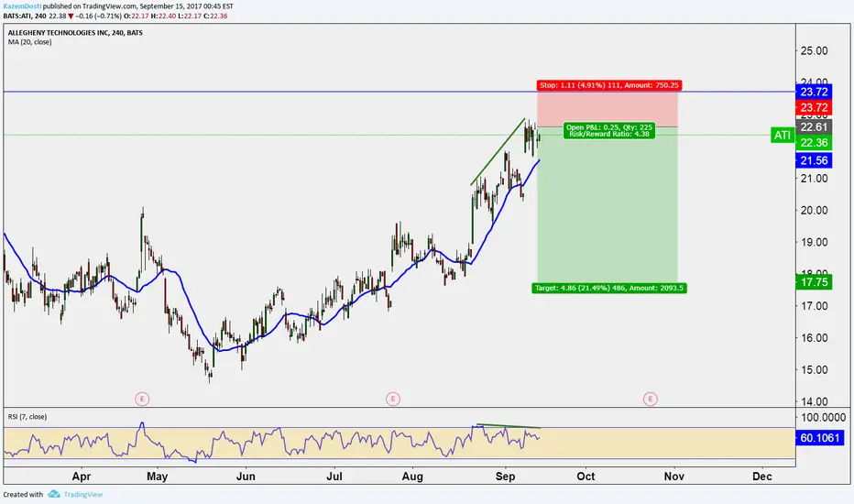Click the green 22.36 last price label
Viewport: 854px width, 504px height.
pos(814,143)
